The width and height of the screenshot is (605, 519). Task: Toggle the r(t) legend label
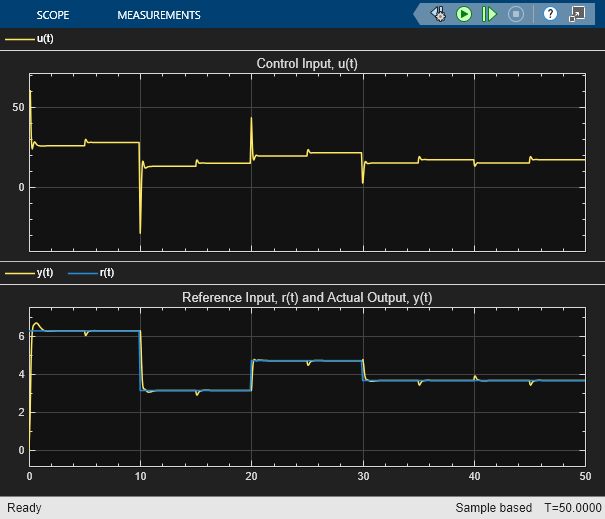pyautogui.click(x=107, y=273)
